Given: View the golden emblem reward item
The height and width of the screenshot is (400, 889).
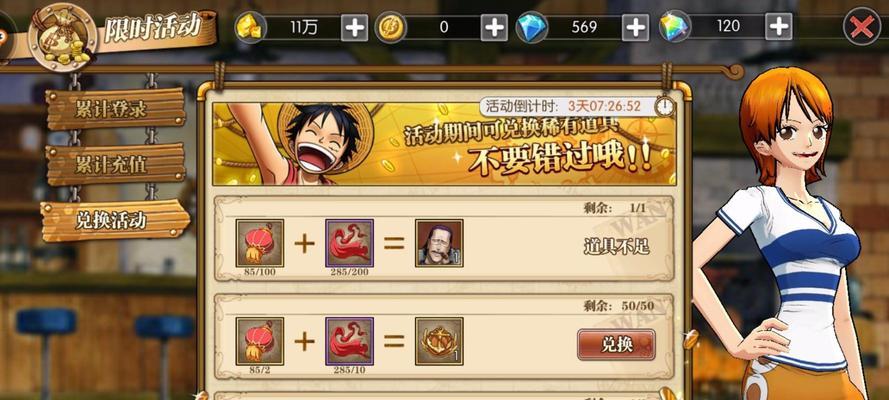Looking at the screenshot, I should point(439,341).
